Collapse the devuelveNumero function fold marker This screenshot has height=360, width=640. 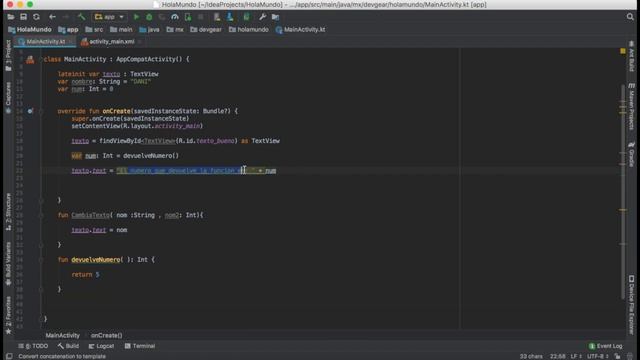(x=41, y=260)
